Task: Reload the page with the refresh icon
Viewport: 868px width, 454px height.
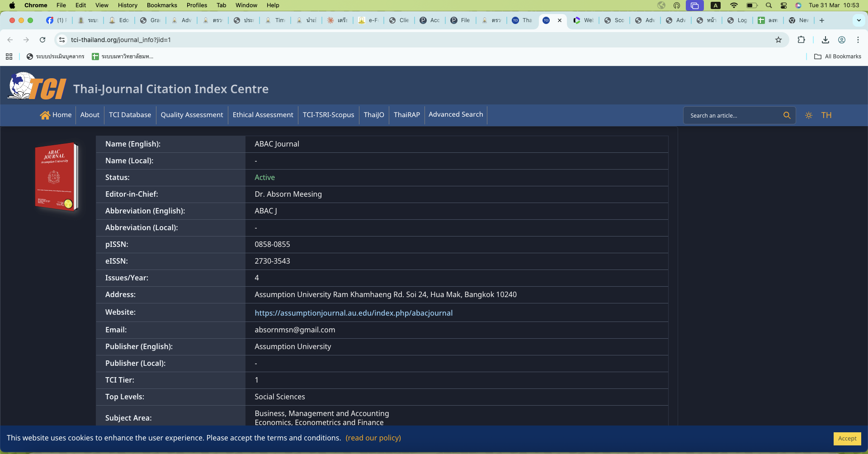Action: [42, 40]
